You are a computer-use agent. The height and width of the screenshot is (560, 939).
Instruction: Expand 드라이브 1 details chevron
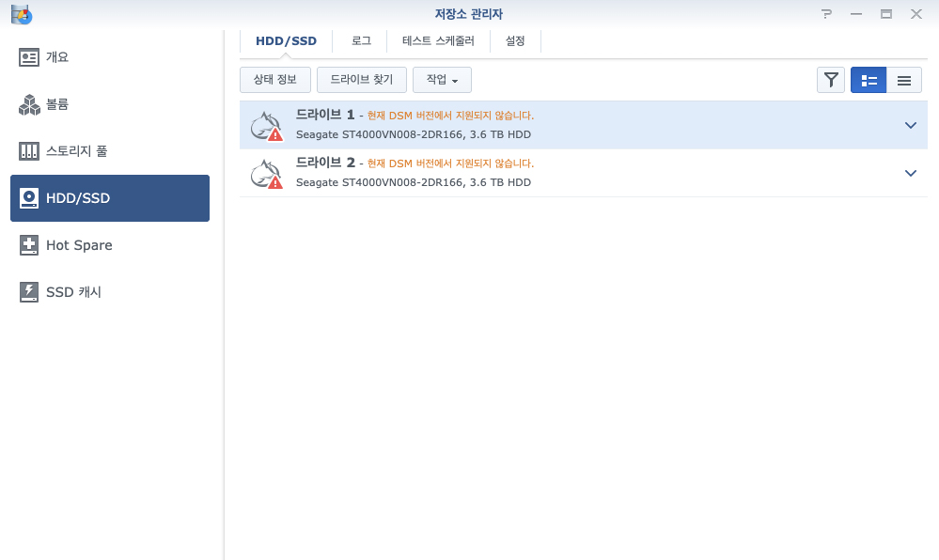(x=910, y=125)
